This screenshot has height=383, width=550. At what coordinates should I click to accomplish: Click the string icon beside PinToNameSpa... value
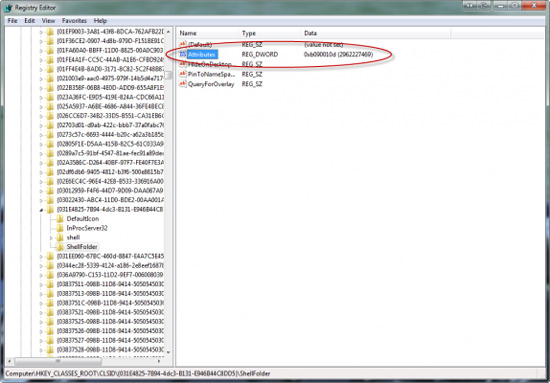(183, 74)
